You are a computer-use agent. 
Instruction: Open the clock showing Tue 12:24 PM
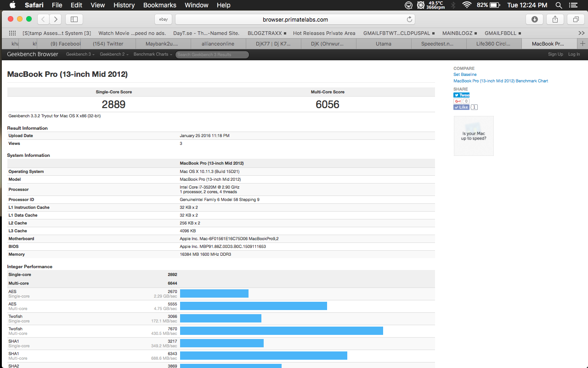tap(527, 5)
